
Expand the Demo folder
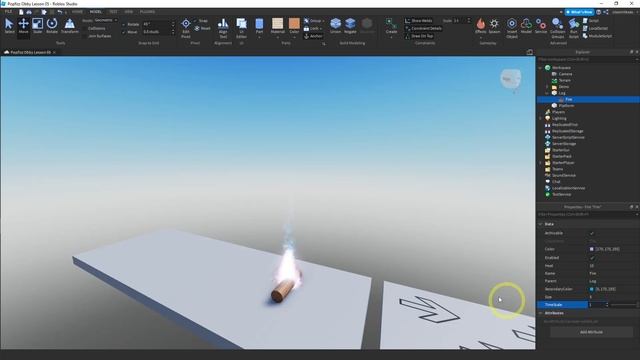click(547, 87)
